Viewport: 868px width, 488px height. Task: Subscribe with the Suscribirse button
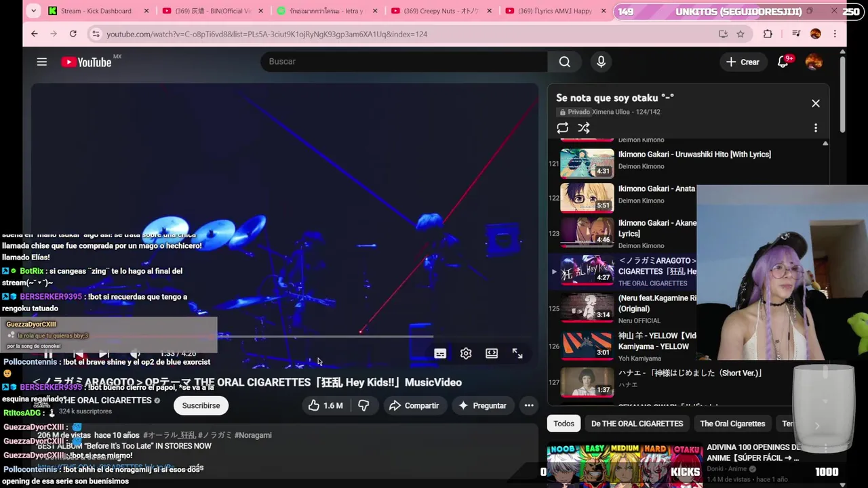(x=201, y=405)
